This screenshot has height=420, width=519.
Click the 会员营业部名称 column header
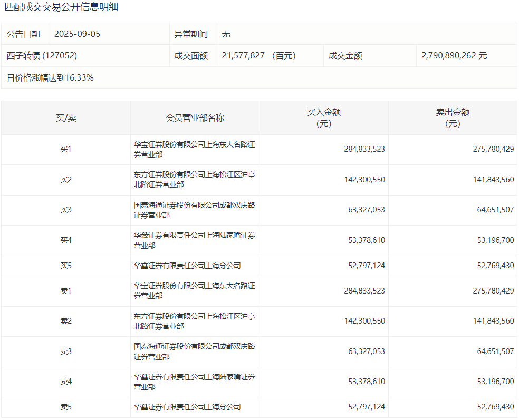(x=195, y=118)
